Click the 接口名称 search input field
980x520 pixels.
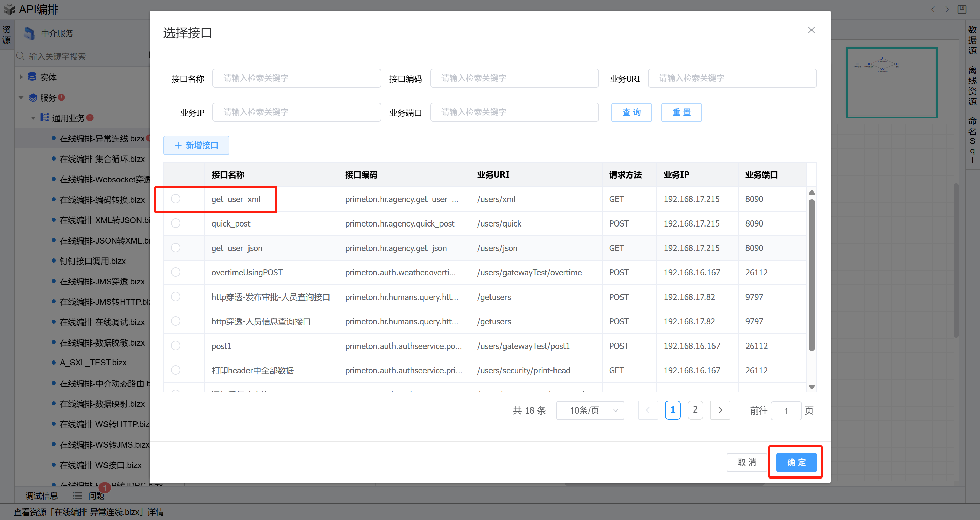point(296,78)
